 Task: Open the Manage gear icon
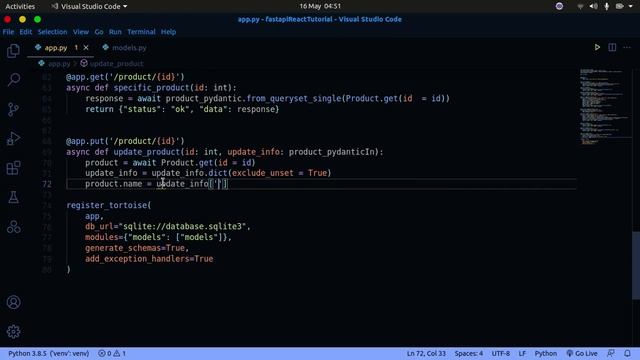tap(13, 331)
